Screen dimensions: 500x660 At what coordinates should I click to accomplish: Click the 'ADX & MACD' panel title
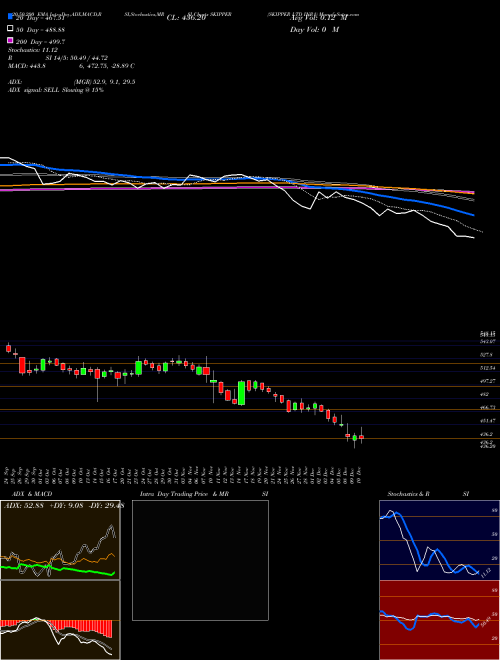[x=32, y=494]
